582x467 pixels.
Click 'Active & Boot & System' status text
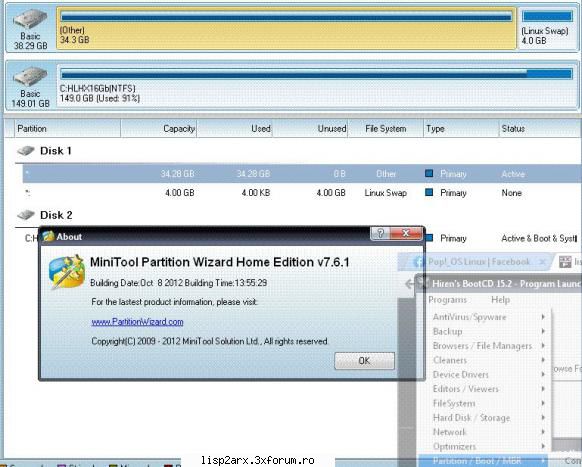pyautogui.click(x=539, y=238)
